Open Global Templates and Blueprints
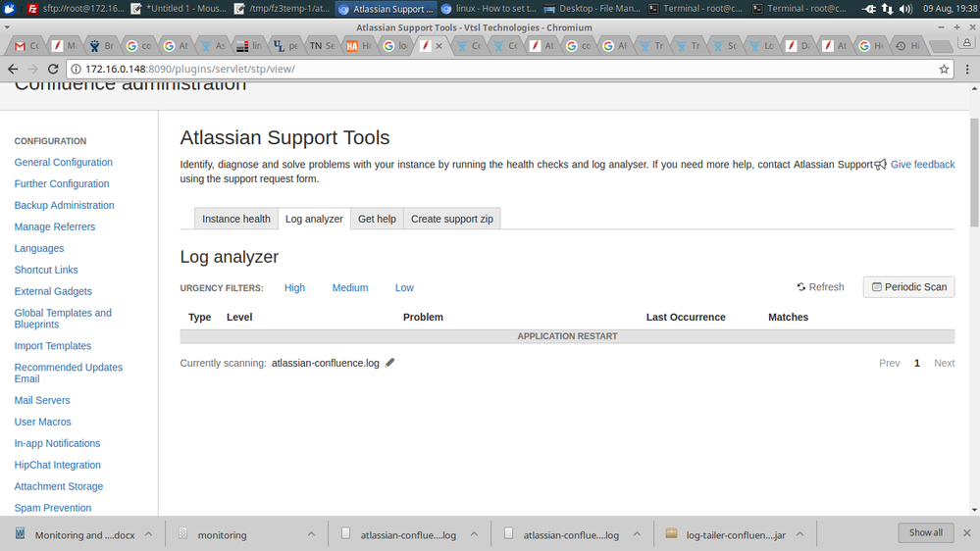The height and width of the screenshot is (551, 980). click(63, 319)
